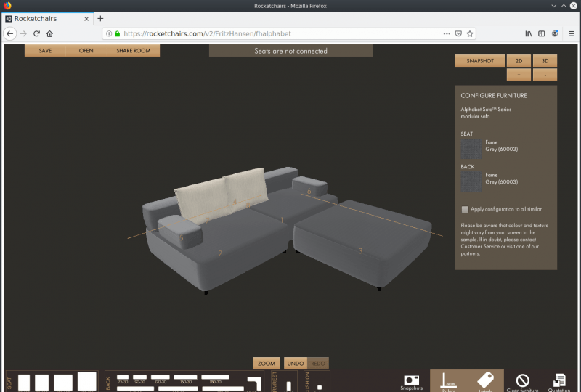581x392 pixels.
Task: Click the CONFIGURE FURNITURE heading
Action: coord(494,96)
